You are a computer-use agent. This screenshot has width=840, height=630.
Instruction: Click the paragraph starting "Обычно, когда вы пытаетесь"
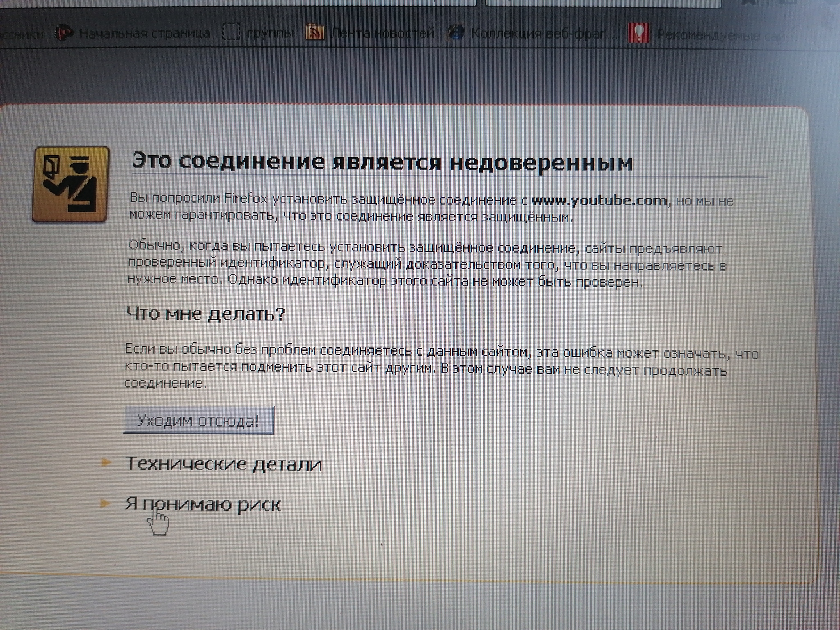pos(427,265)
